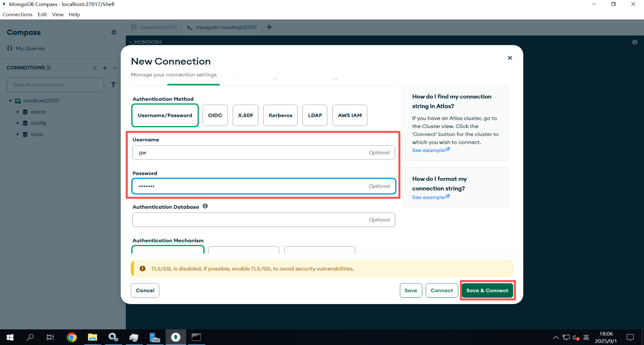The width and height of the screenshot is (644, 345).
Task: Open the command prompt taskbar icon
Action: coord(196,337)
